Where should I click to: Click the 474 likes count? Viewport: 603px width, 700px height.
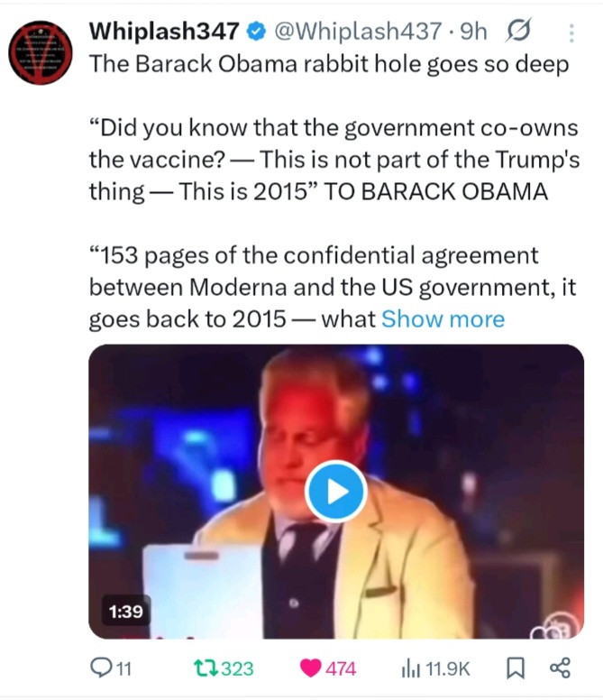(x=341, y=668)
